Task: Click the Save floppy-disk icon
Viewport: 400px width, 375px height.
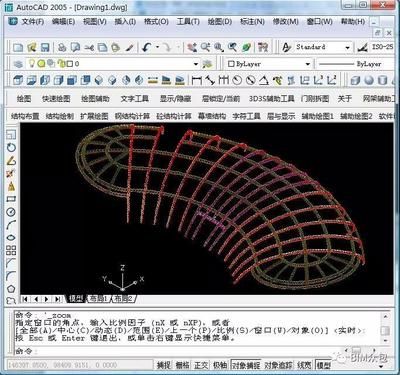Action: (45, 47)
